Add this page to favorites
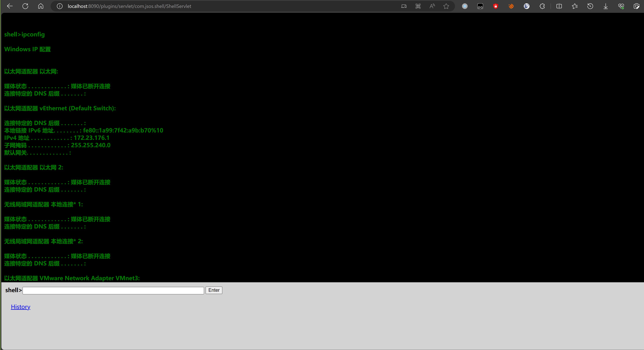Screen dimensions: 644x350 (446, 6)
